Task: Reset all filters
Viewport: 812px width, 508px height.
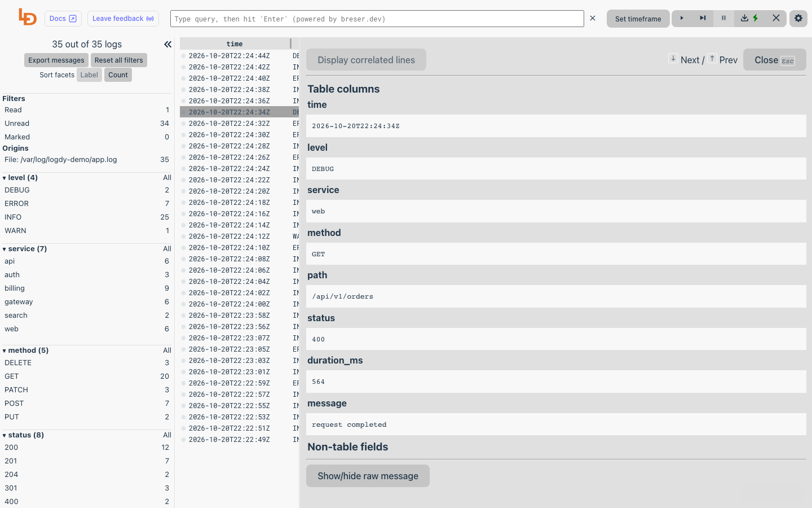Action: coord(119,60)
